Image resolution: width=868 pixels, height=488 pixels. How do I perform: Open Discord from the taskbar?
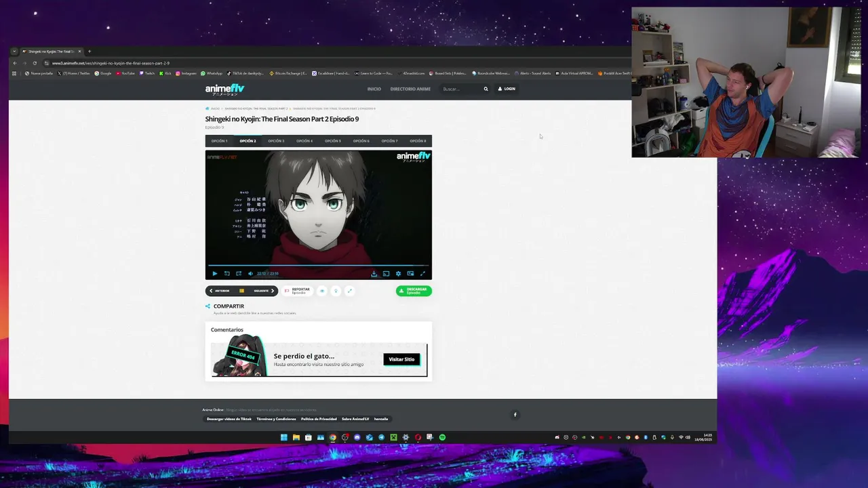[x=357, y=438]
